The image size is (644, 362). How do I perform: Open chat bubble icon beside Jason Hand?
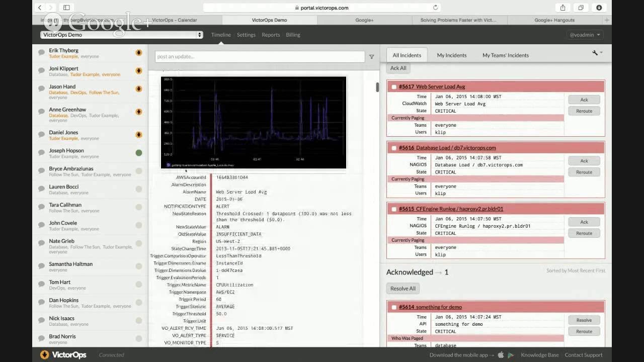pyautogui.click(x=42, y=89)
